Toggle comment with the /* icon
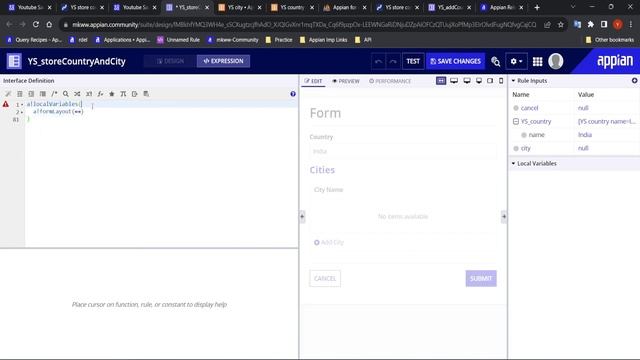 pos(54,94)
